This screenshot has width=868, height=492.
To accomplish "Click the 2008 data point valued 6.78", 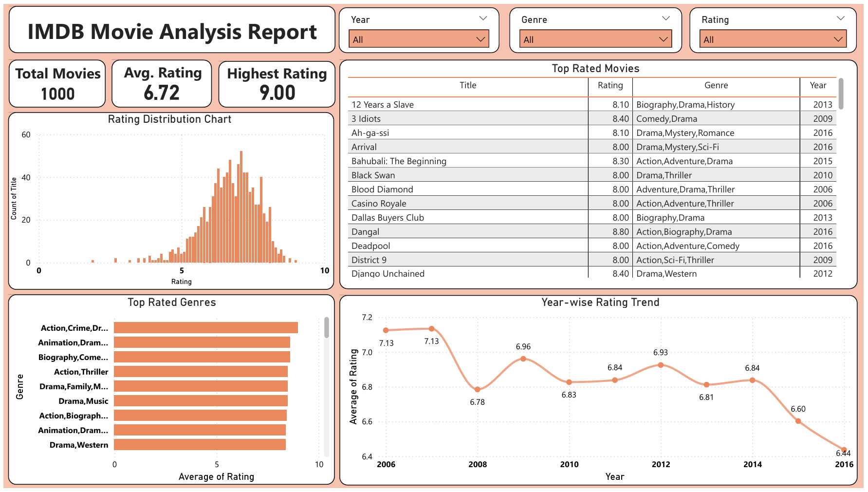I will (x=478, y=389).
